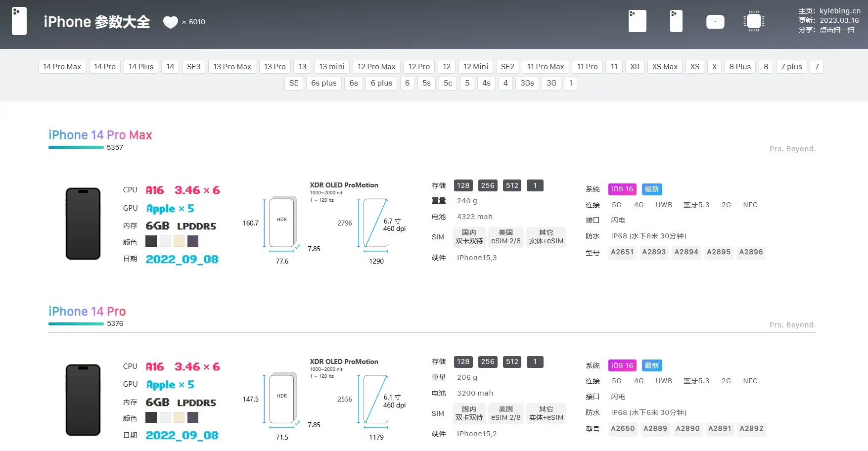Select the 14 Plus tab
868x451 pixels.
click(x=141, y=67)
